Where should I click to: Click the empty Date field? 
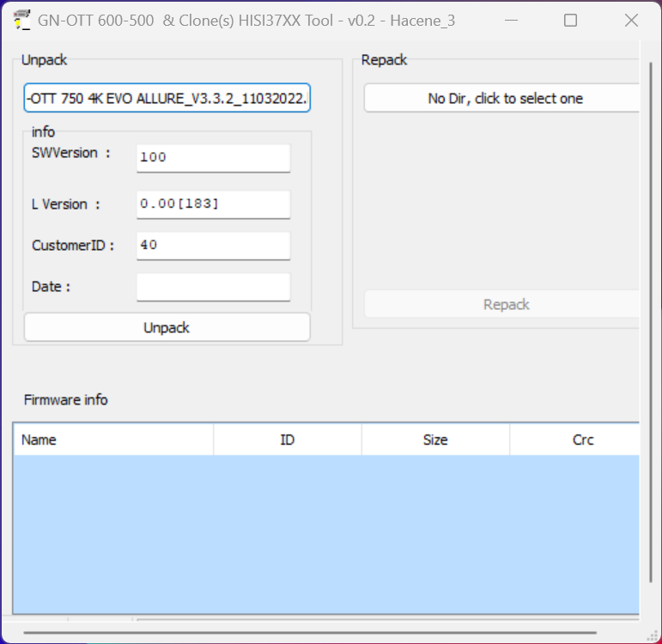click(x=213, y=287)
